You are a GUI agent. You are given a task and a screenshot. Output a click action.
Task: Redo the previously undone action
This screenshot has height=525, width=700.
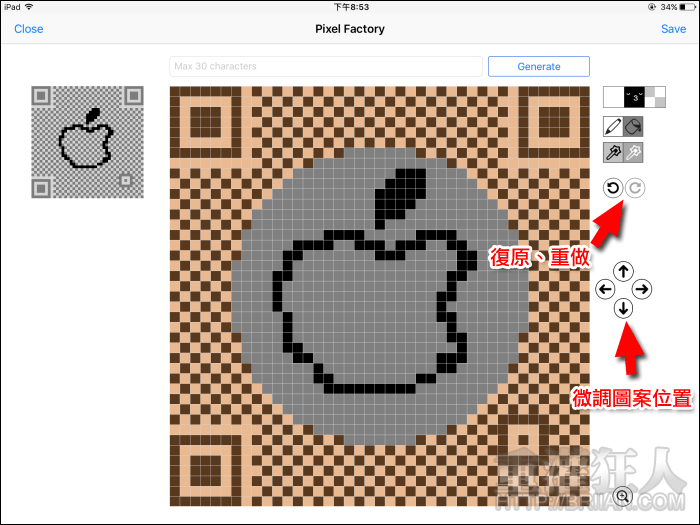pyautogui.click(x=635, y=187)
